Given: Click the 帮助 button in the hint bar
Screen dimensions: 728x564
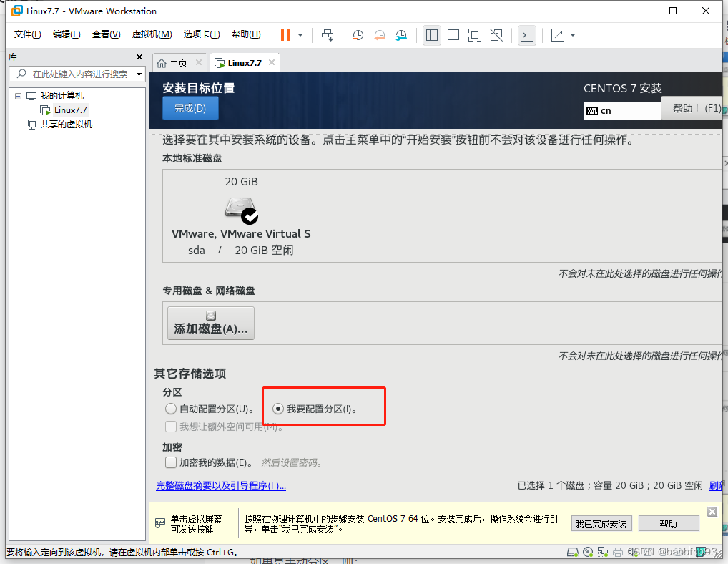Looking at the screenshot, I should tap(669, 524).
